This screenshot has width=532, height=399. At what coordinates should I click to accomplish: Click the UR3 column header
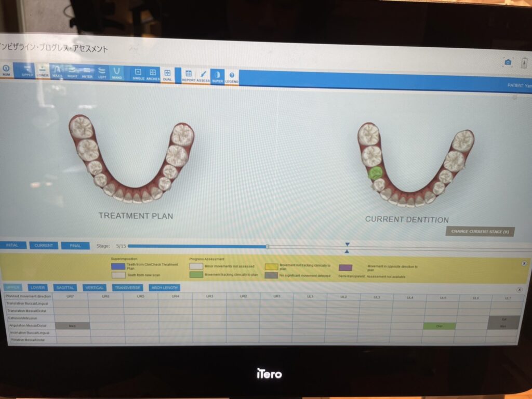pyautogui.click(x=209, y=297)
